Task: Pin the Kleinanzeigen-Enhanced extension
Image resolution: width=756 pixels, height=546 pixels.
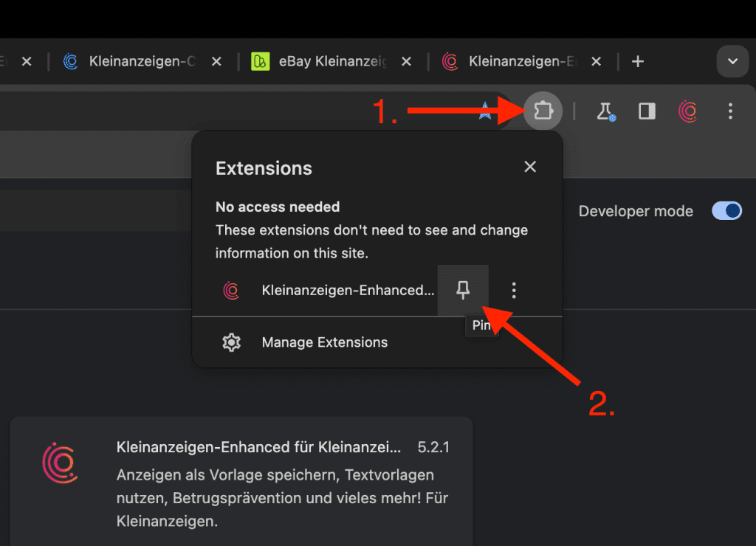Action: pos(463,290)
